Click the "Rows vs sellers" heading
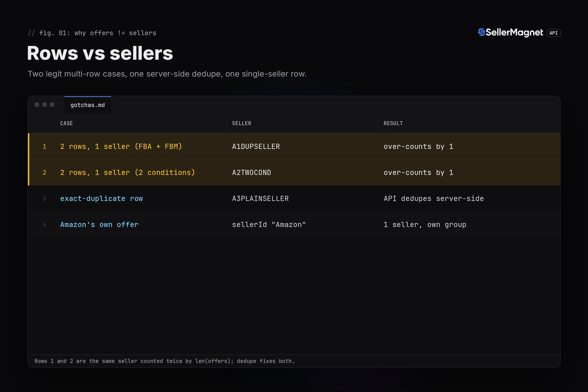 coord(100,53)
